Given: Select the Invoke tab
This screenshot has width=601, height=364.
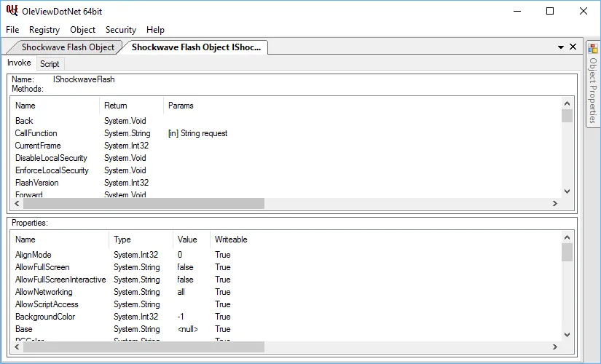Looking at the screenshot, I should 19,63.
